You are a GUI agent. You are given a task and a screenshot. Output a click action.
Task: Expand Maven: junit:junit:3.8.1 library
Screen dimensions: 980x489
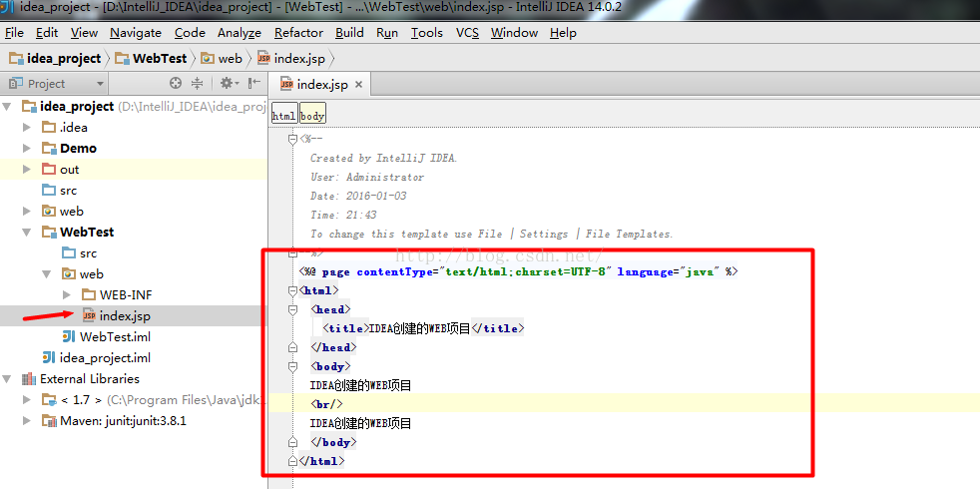coord(26,421)
